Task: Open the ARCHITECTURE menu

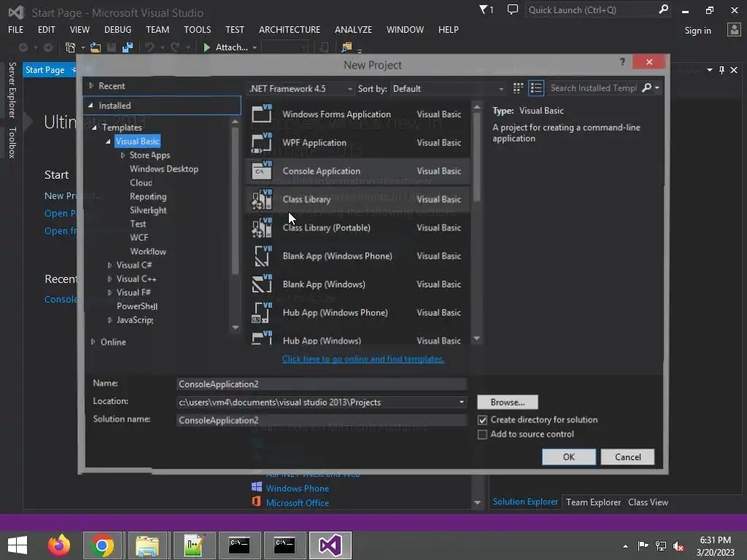Action: (290, 29)
